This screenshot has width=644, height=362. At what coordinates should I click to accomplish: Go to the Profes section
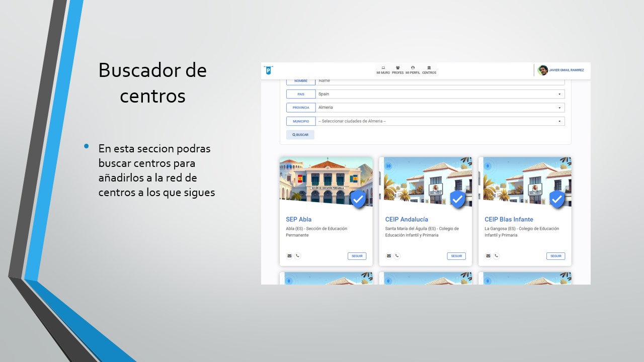click(x=397, y=70)
